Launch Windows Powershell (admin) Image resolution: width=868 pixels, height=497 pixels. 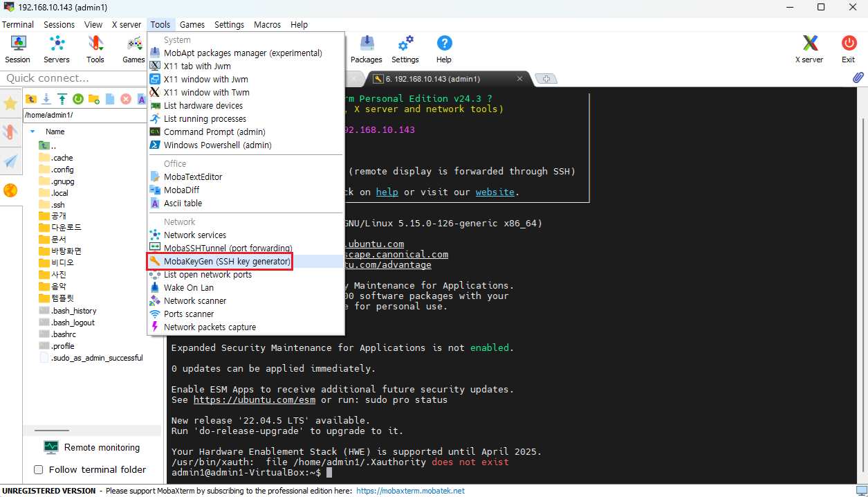point(246,145)
